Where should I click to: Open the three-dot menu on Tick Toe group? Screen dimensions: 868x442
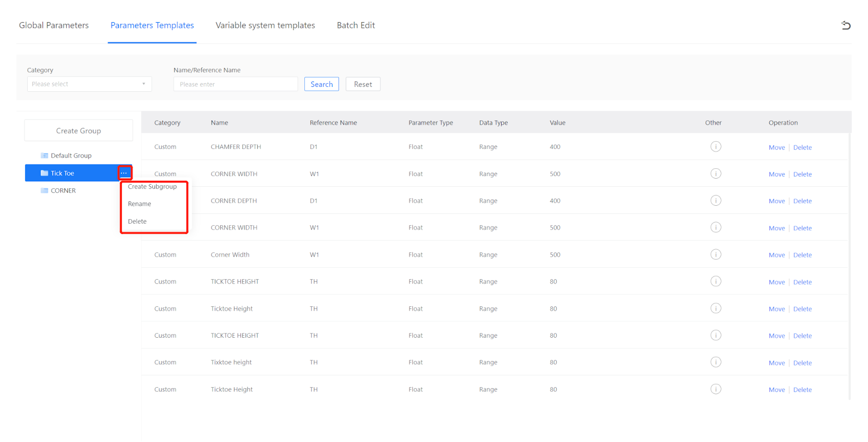pos(124,173)
